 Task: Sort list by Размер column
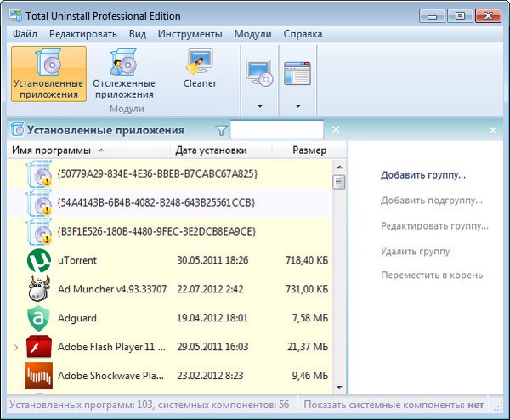pos(309,150)
